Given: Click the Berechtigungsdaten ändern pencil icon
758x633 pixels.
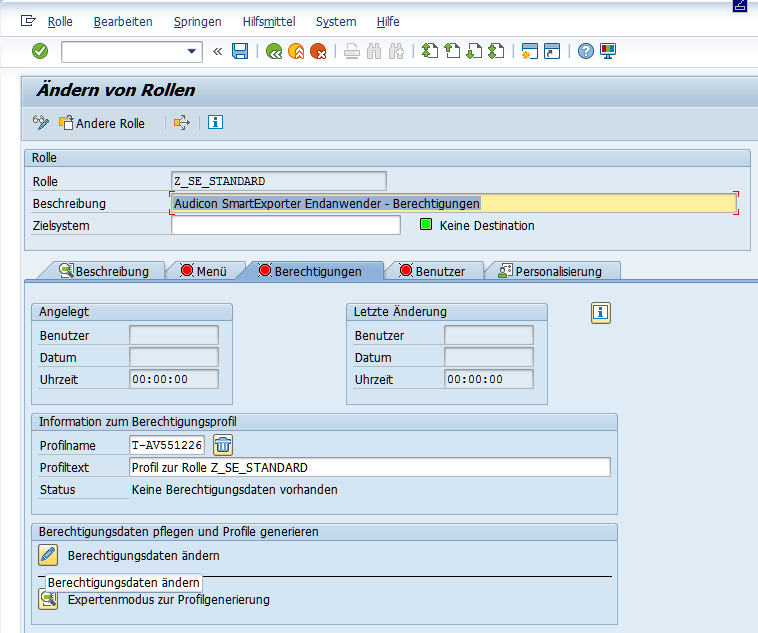Looking at the screenshot, I should (x=48, y=555).
